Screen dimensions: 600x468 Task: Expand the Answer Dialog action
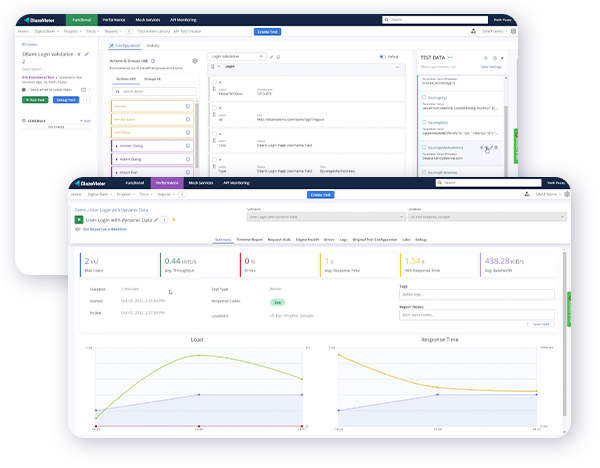pos(116,146)
